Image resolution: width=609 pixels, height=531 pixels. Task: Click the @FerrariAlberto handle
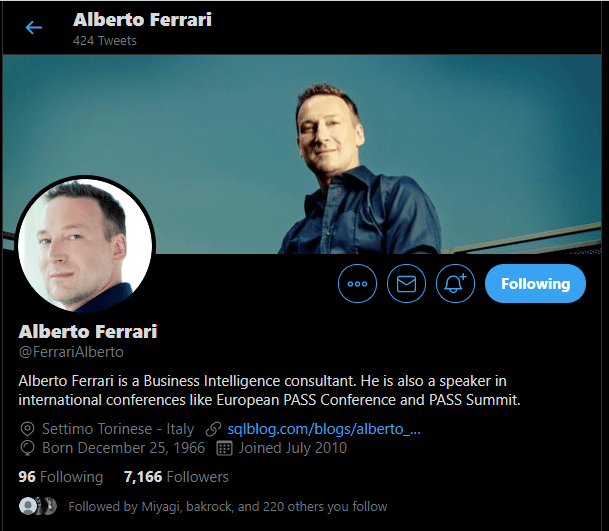point(71,352)
